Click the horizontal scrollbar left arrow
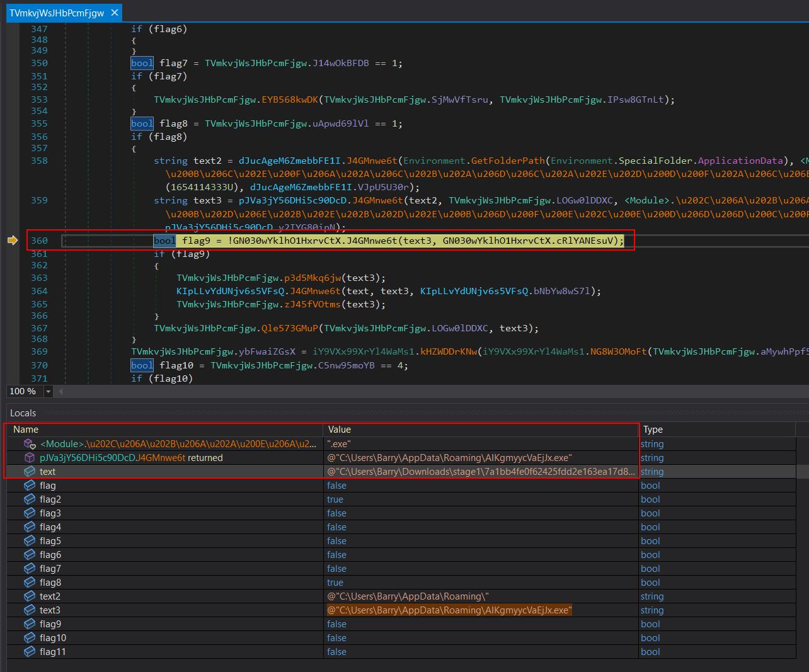The width and height of the screenshot is (809, 672). [61, 392]
